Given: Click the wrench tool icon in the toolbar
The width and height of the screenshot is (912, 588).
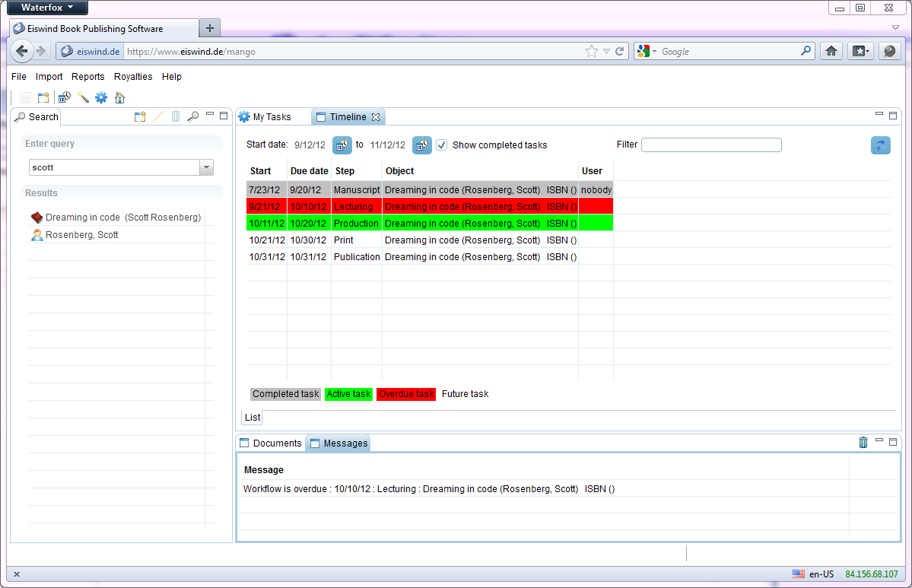Looking at the screenshot, I should (x=83, y=97).
